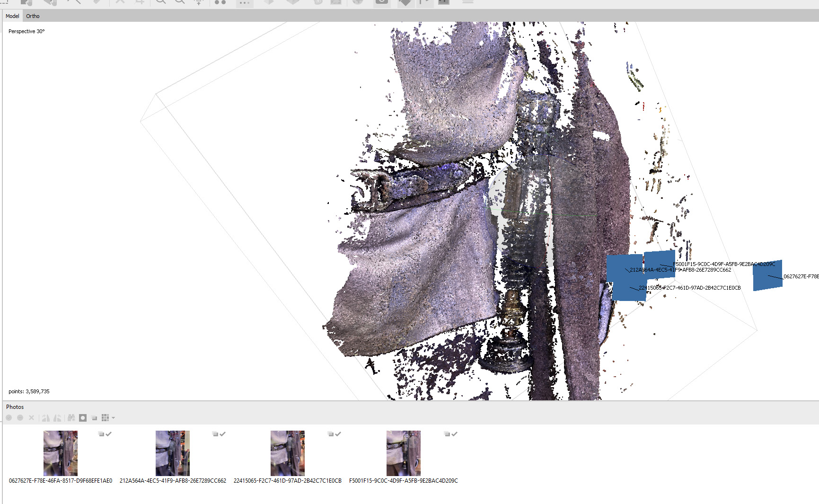Open the view mode dropdown arrow in Photos toolbar
This screenshot has height=504, width=819.
(113, 418)
